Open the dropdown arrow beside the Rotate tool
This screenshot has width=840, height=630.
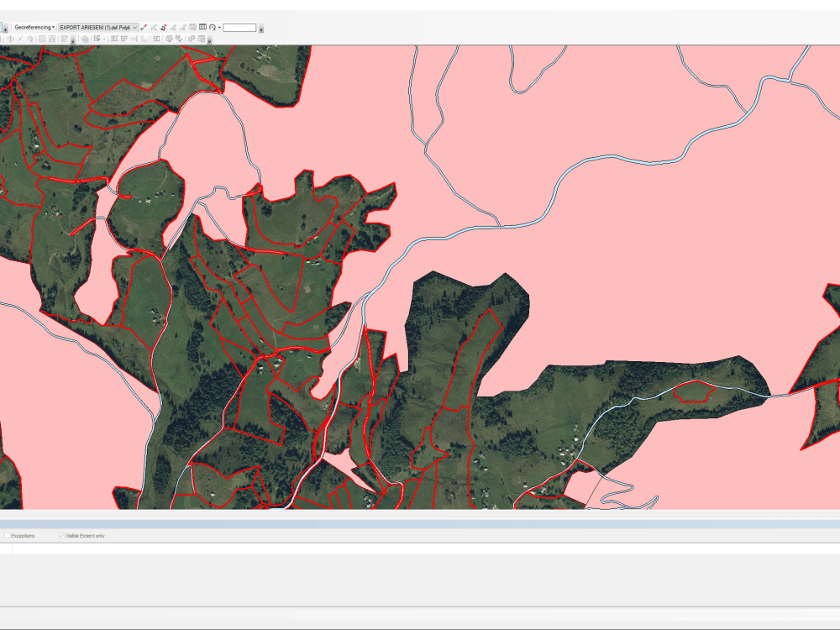219,27
